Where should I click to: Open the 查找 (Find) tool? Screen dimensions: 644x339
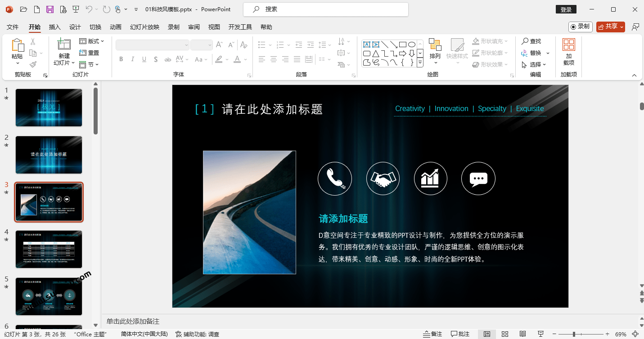click(535, 40)
